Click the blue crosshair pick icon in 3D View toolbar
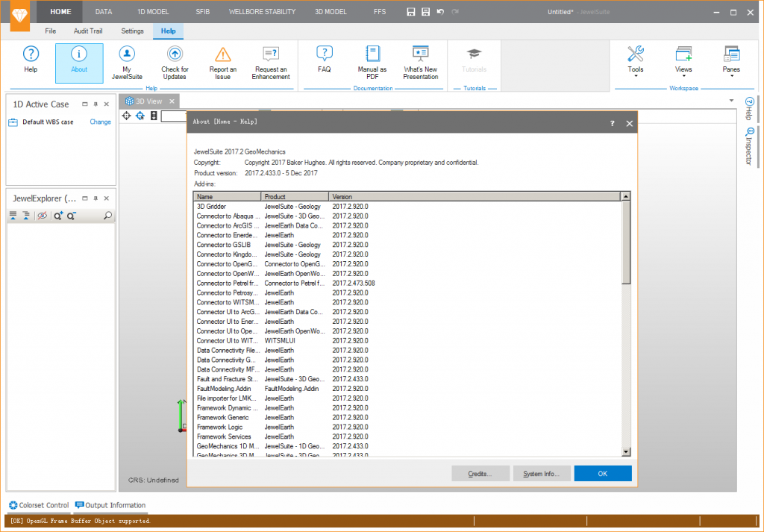This screenshot has width=764, height=532. (x=140, y=116)
